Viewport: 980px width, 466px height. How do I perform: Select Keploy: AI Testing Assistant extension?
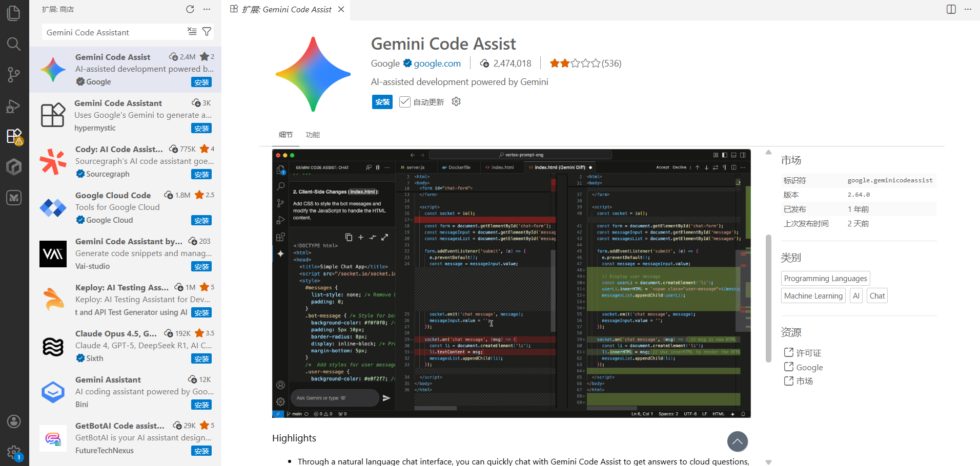(126, 300)
